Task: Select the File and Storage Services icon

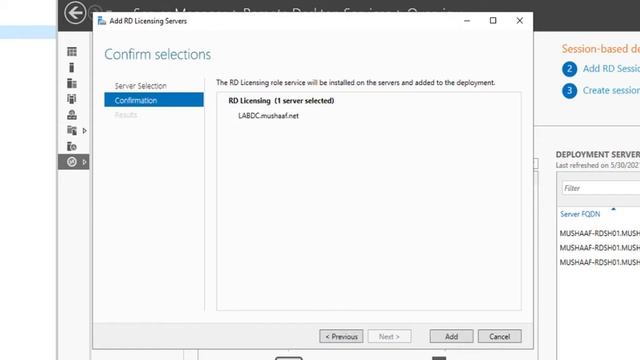Action: (x=72, y=131)
